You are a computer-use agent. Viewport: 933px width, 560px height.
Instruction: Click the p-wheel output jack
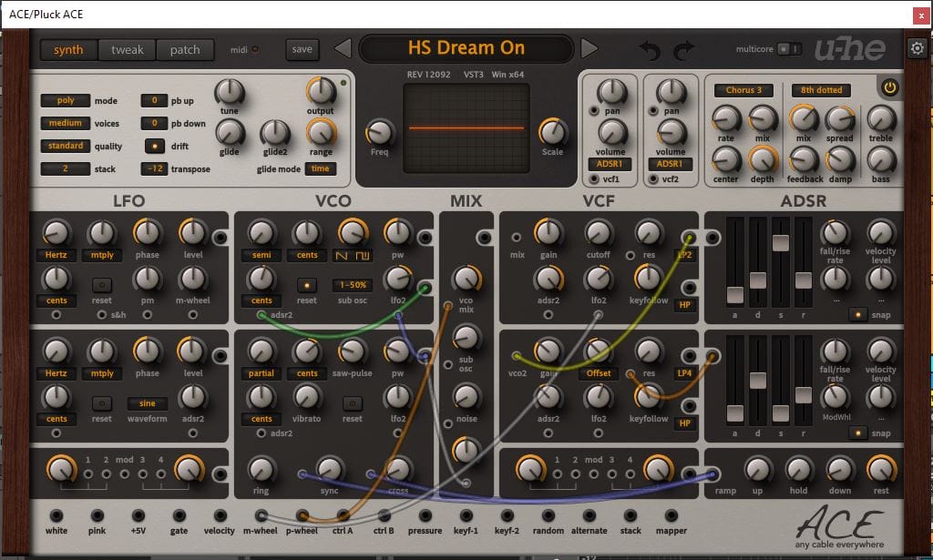pos(302,515)
